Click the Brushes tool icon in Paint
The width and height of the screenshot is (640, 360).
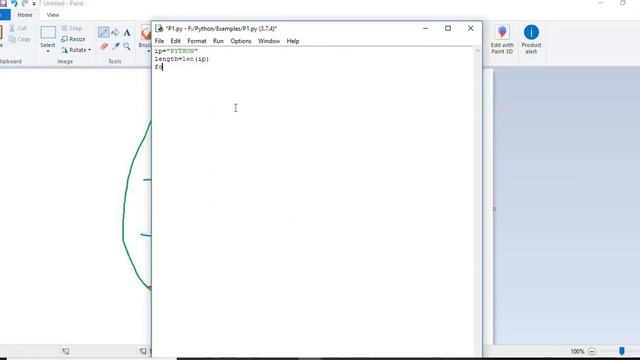coord(146,33)
